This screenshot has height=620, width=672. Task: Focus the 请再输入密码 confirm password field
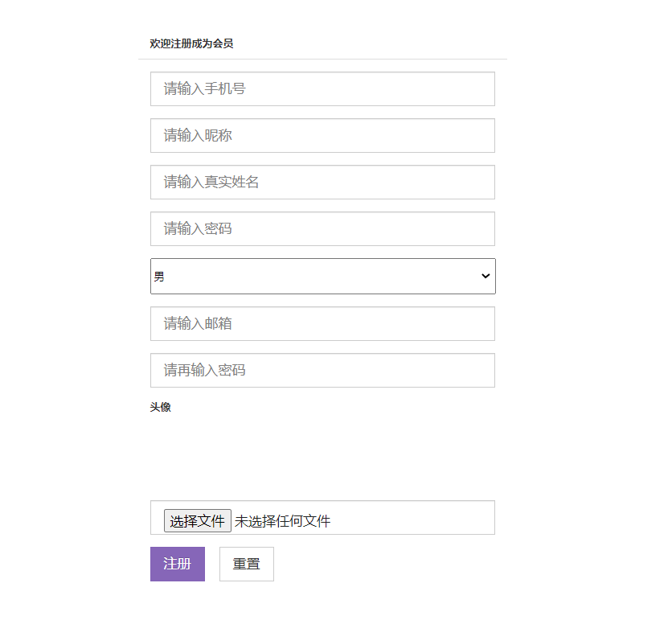(322, 370)
